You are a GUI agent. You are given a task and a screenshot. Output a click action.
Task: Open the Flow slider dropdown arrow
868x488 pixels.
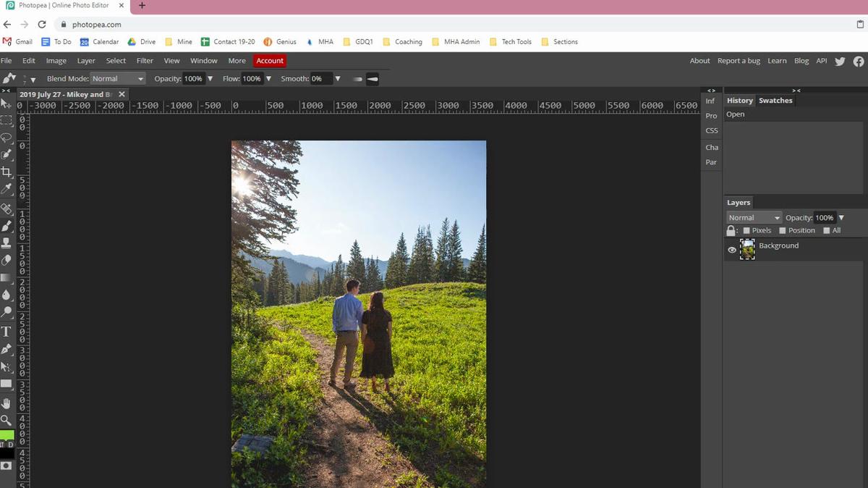click(x=268, y=79)
